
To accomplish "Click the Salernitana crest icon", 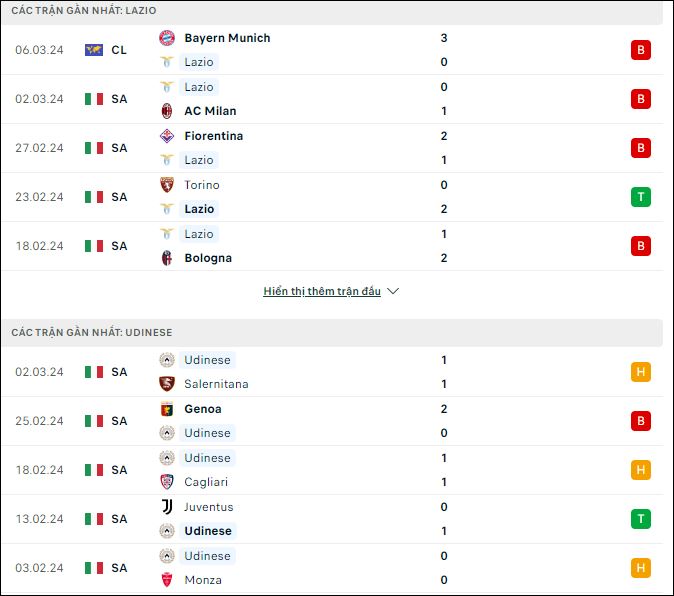I will click(167, 384).
